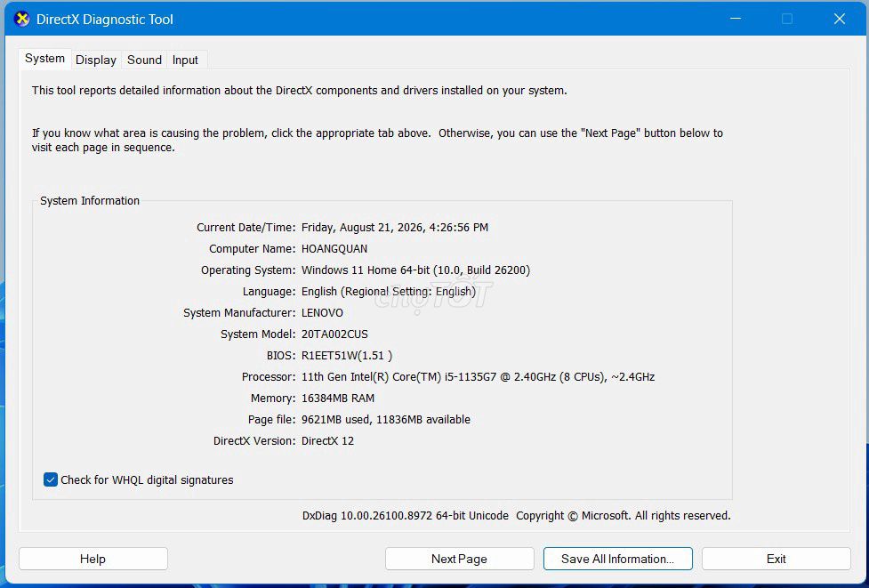Click the manufacturer value LENOVO

(322, 313)
